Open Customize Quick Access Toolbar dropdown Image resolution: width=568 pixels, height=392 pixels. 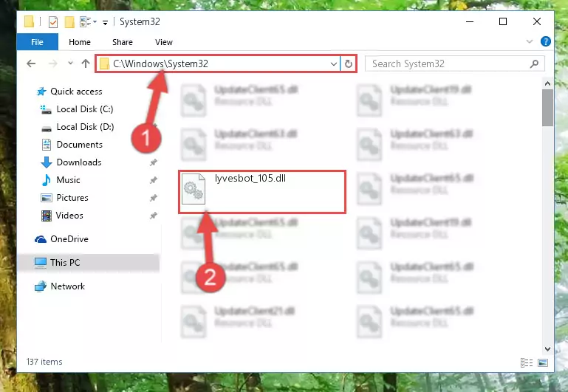click(x=105, y=22)
